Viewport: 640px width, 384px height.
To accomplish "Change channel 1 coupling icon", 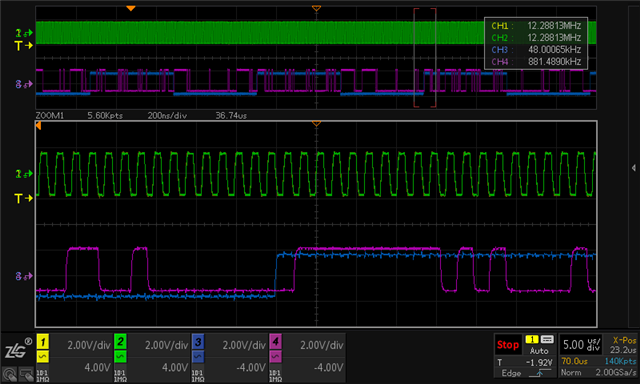I will (42, 357).
